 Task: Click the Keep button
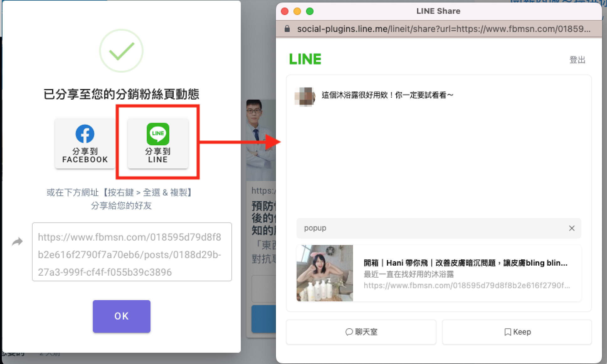517,332
